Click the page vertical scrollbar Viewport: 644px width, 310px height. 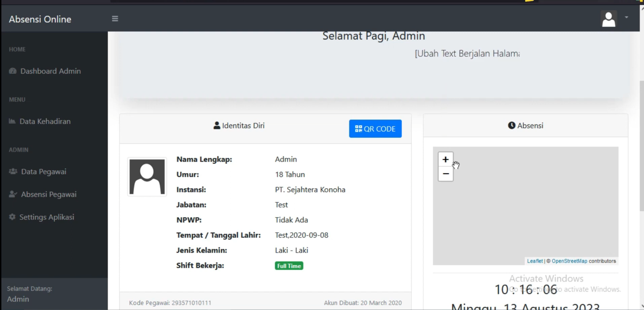pos(642,146)
